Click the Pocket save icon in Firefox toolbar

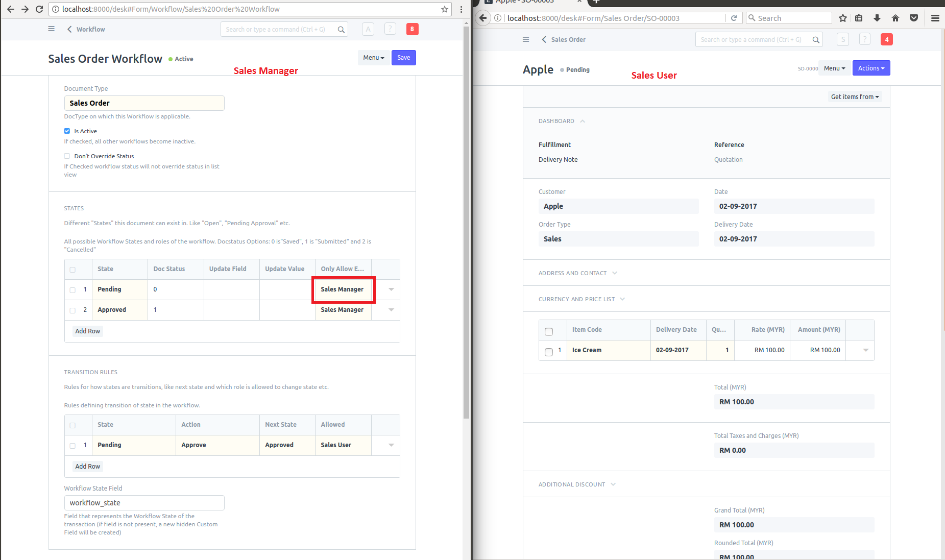(913, 18)
